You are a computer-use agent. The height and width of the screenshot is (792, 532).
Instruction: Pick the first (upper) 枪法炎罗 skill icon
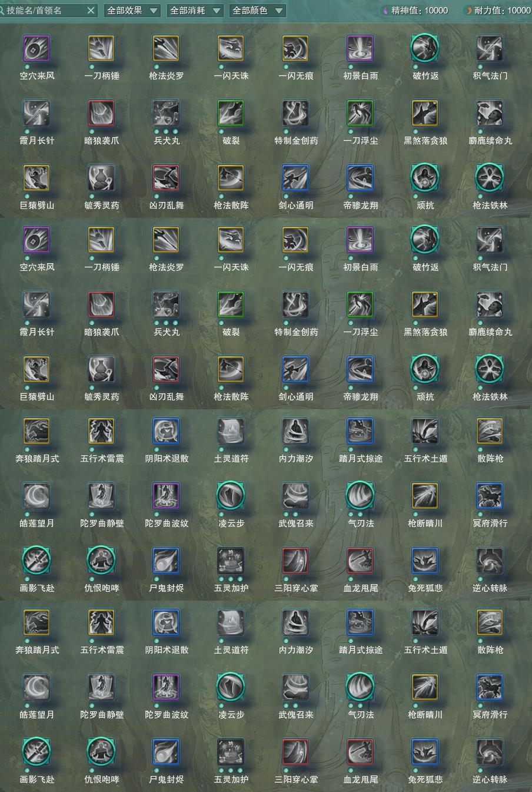[x=166, y=48]
